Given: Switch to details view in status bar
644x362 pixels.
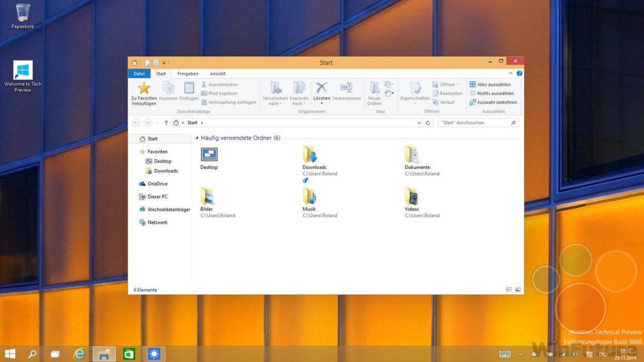Looking at the screenshot, I should click(509, 290).
